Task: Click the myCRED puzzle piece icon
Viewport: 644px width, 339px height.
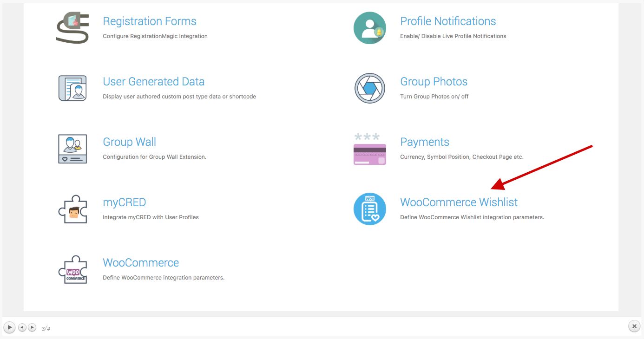Action: pyautogui.click(x=72, y=209)
